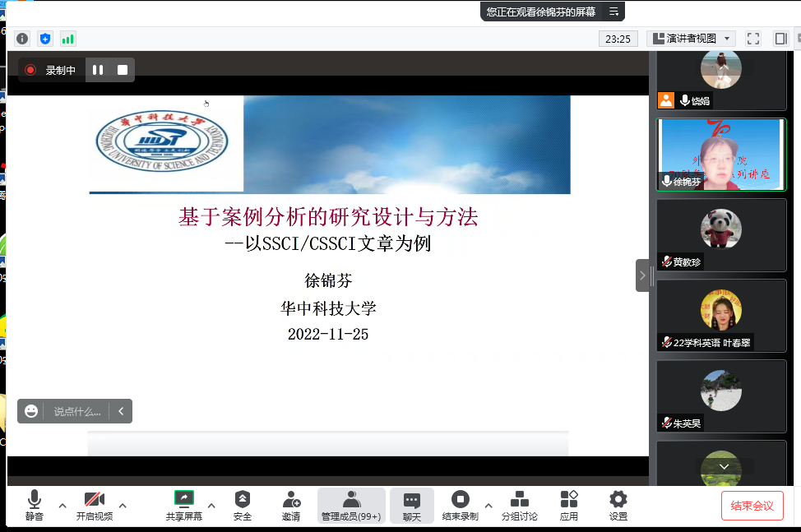Open the Settings (设置) gear
This screenshot has height=532, width=801.
click(618, 506)
